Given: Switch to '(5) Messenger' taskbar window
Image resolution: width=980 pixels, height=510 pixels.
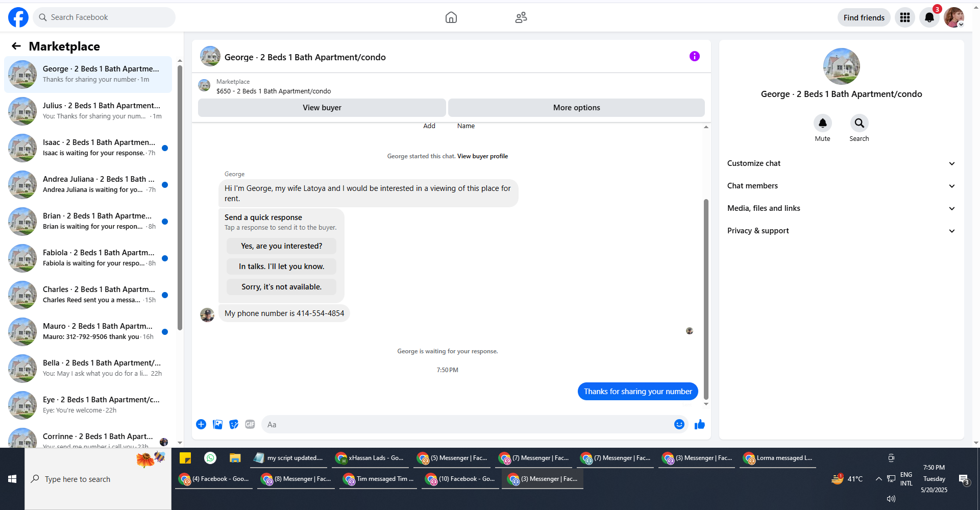Looking at the screenshot, I should point(452,458).
